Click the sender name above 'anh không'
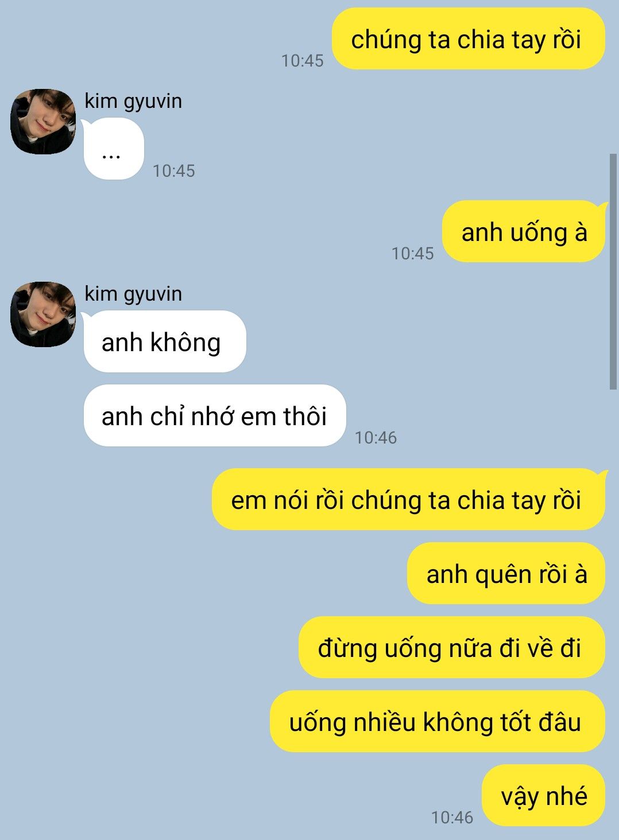The height and width of the screenshot is (840, 619). coord(133,294)
